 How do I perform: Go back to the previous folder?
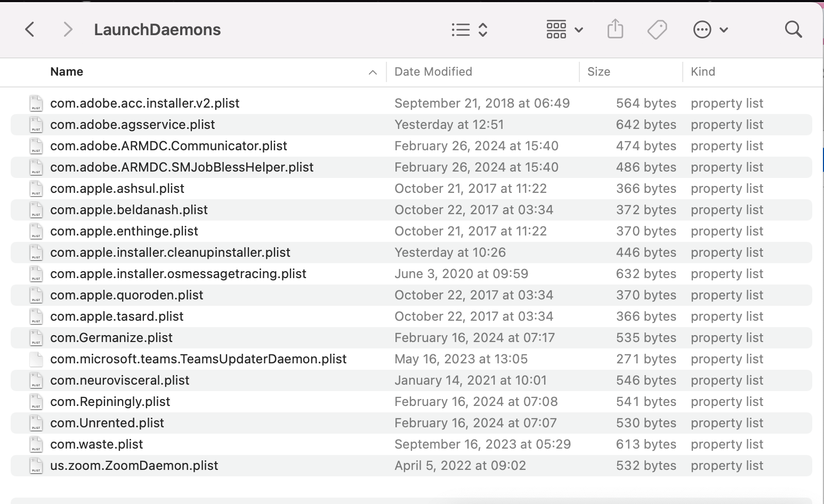coord(30,29)
